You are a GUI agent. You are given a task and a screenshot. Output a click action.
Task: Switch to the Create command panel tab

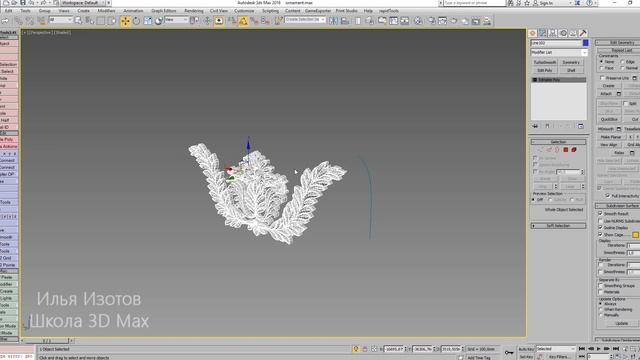[533, 33]
